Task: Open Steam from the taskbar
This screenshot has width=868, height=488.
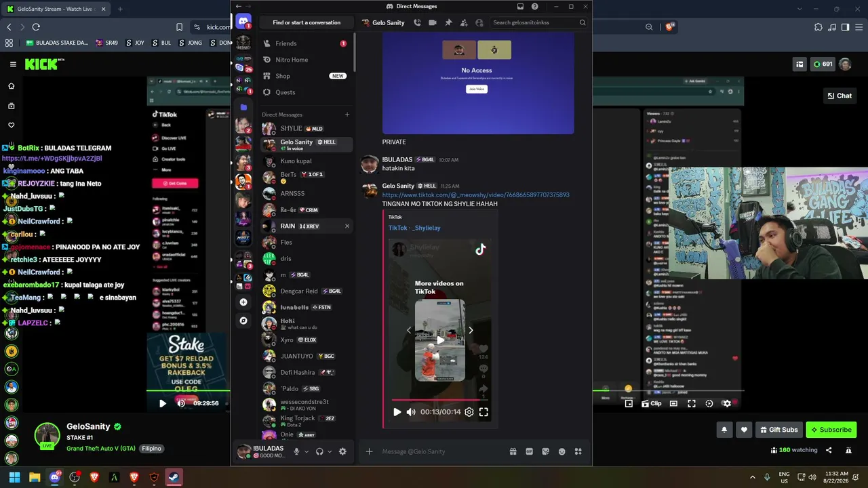Action: (174, 477)
